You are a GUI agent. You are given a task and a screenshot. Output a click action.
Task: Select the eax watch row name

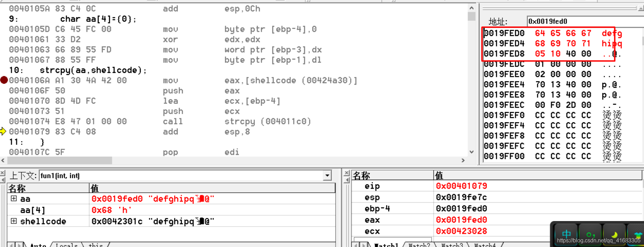(x=372, y=220)
